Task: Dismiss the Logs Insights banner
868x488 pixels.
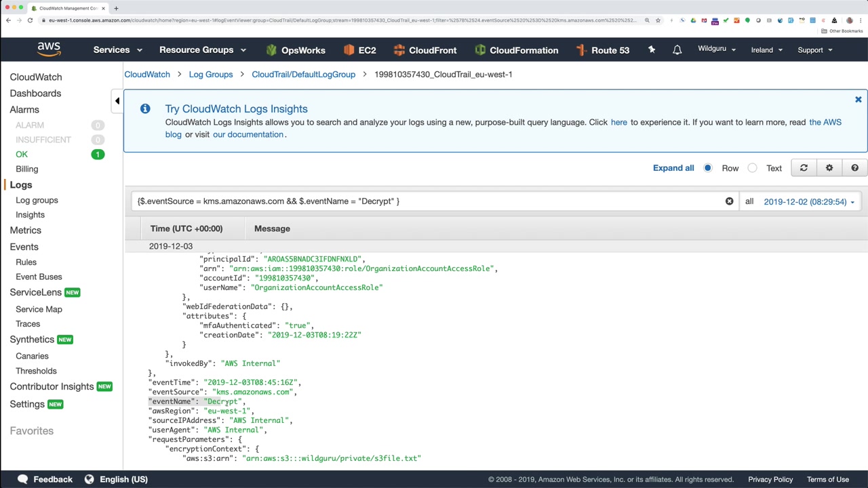Action: tap(858, 100)
